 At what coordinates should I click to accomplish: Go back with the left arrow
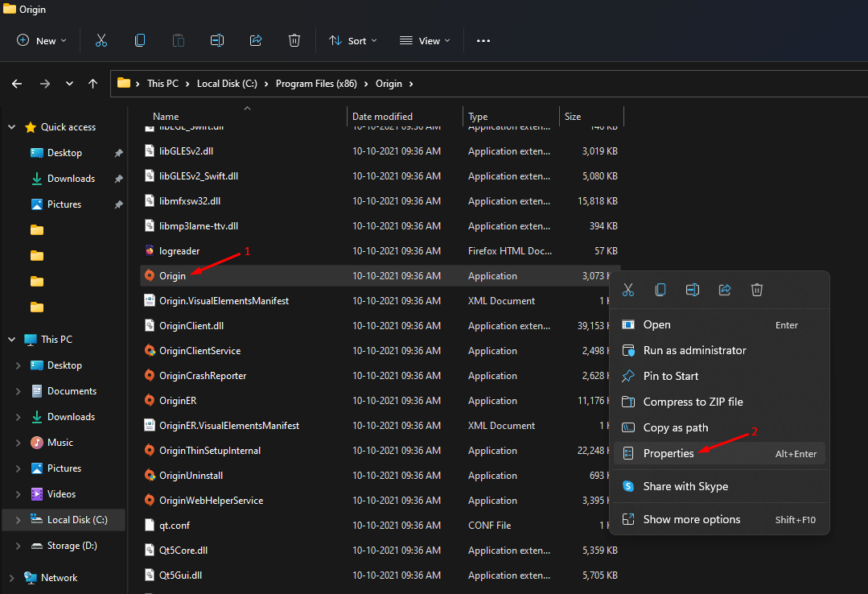(x=17, y=84)
